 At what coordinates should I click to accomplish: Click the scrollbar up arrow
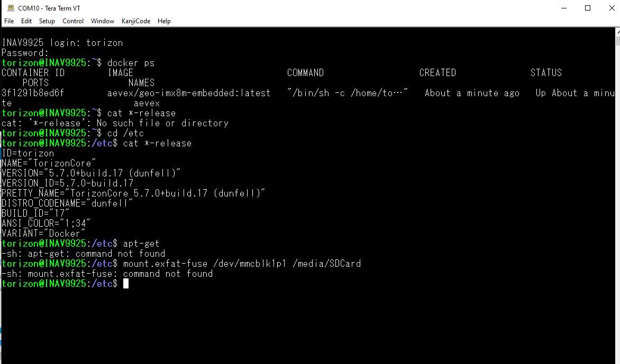[x=618, y=31]
